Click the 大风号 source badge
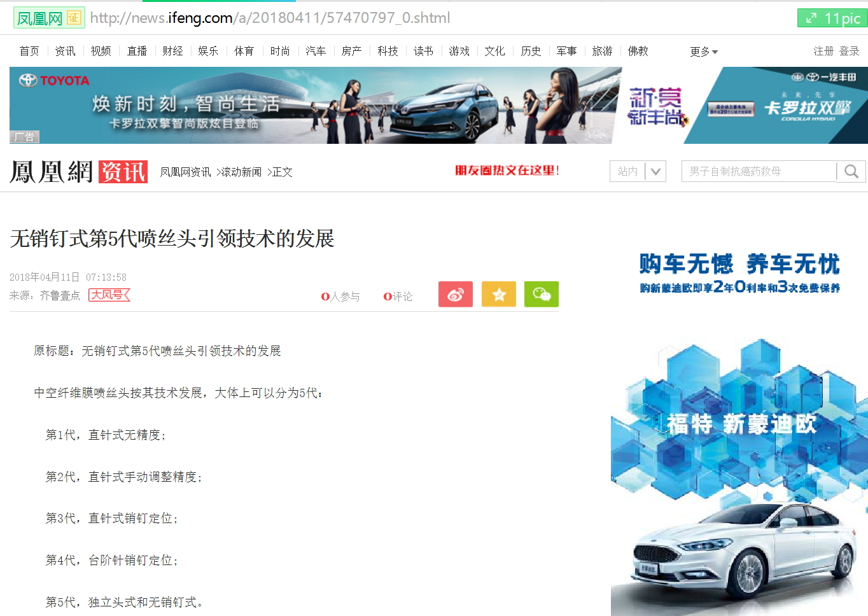 (x=109, y=295)
